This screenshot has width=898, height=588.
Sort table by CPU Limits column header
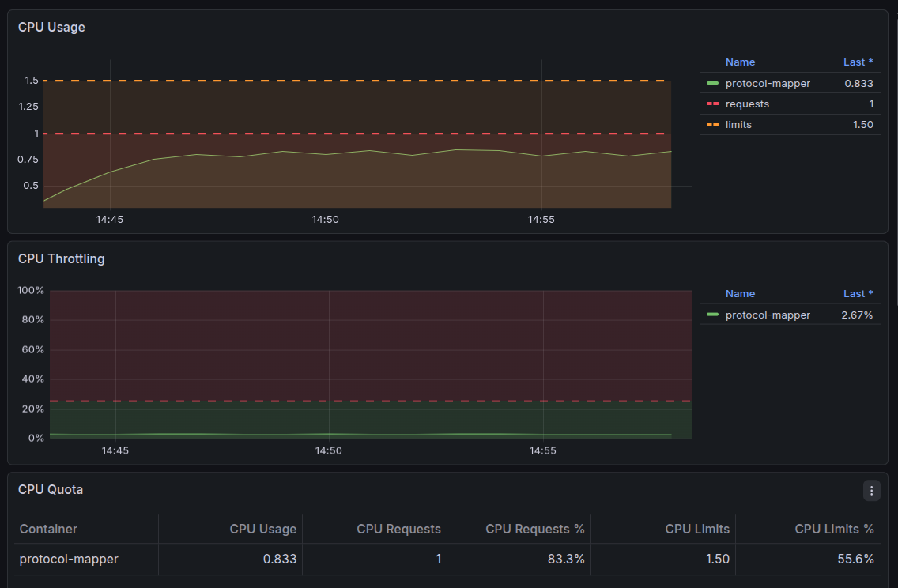697,529
